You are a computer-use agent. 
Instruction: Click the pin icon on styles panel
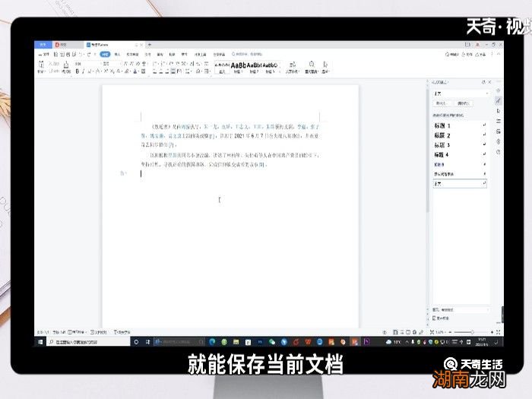[483, 82]
